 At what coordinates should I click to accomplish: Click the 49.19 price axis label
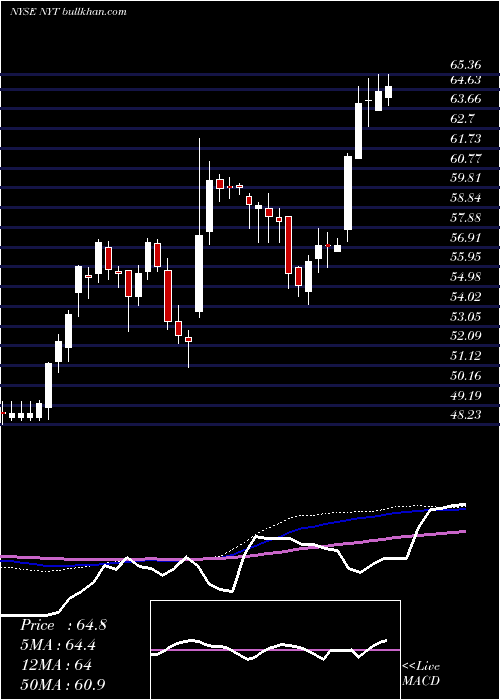[x=466, y=395]
